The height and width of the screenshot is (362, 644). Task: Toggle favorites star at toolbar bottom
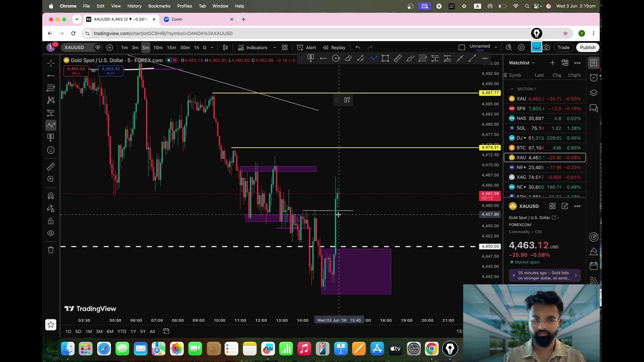coord(51,325)
